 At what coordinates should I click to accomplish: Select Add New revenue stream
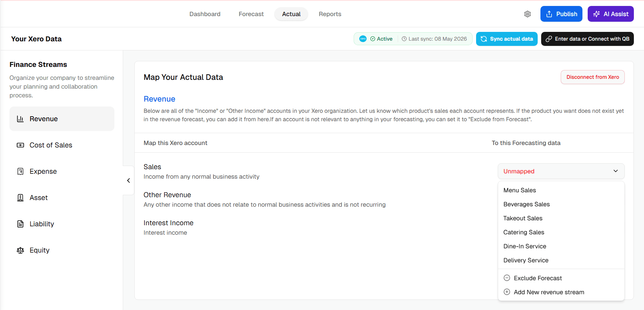coord(561,292)
